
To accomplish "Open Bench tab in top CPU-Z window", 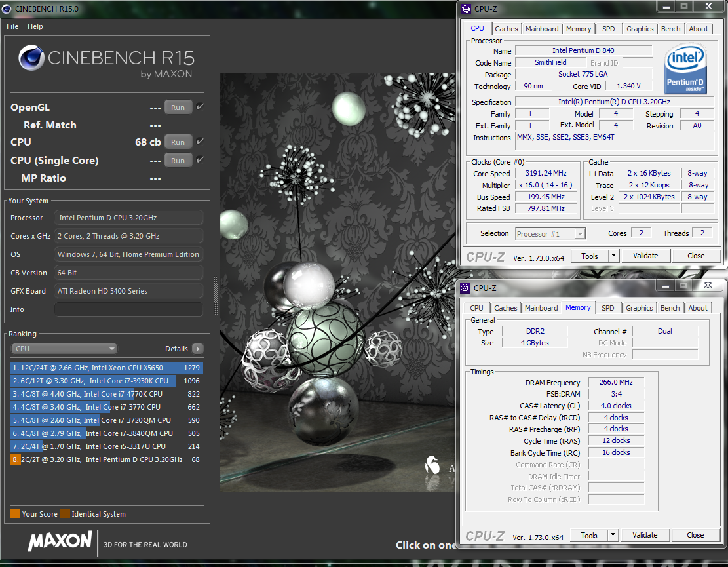I will [x=671, y=29].
